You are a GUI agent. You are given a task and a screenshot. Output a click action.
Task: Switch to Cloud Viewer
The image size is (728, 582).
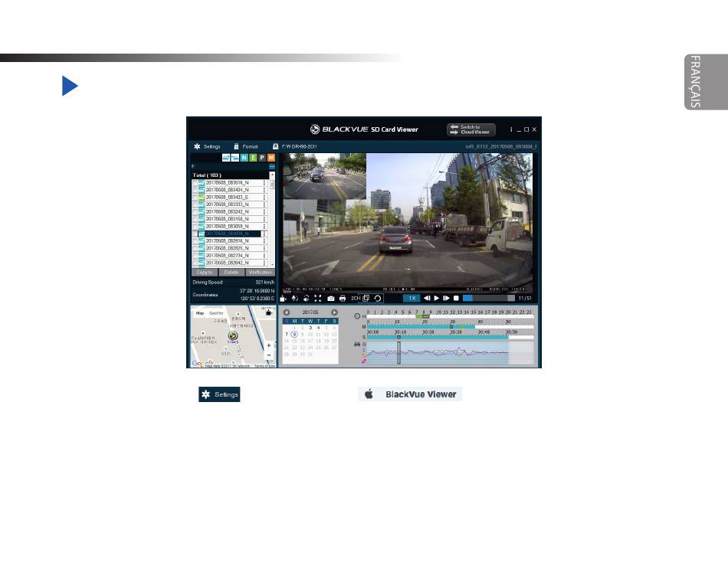pyautogui.click(x=471, y=129)
